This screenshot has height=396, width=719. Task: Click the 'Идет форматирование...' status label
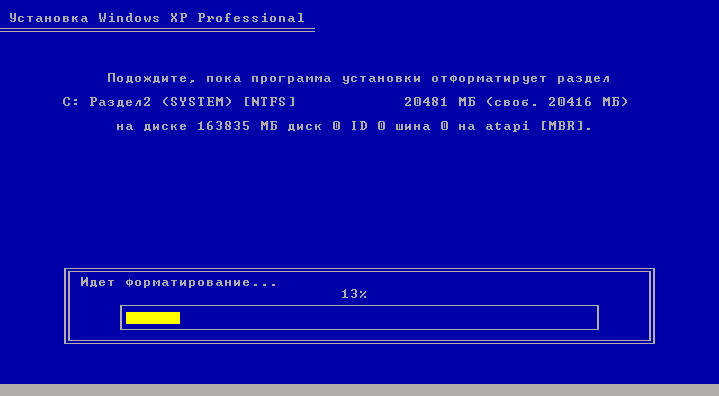[x=179, y=282]
